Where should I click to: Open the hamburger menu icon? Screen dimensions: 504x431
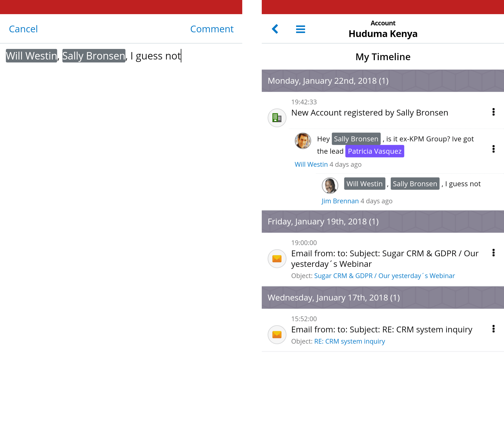[x=300, y=29]
